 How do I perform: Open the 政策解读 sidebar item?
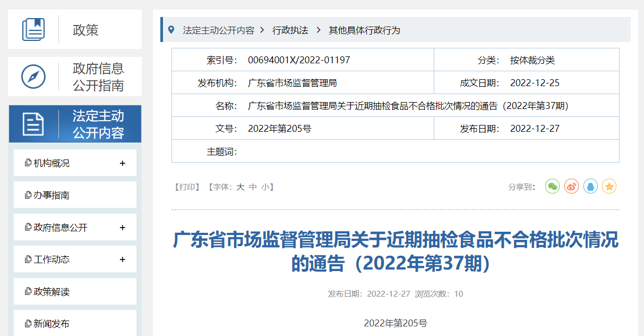click(x=51, y=292)
